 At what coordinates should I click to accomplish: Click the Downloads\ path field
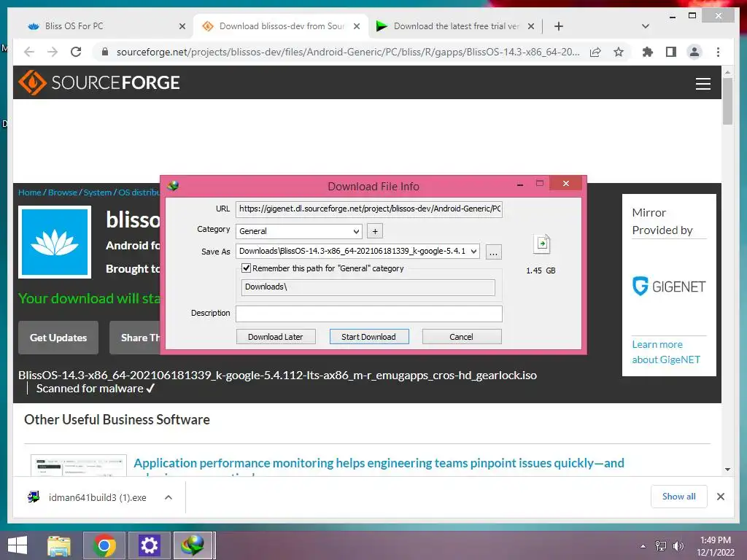(368, 287)
